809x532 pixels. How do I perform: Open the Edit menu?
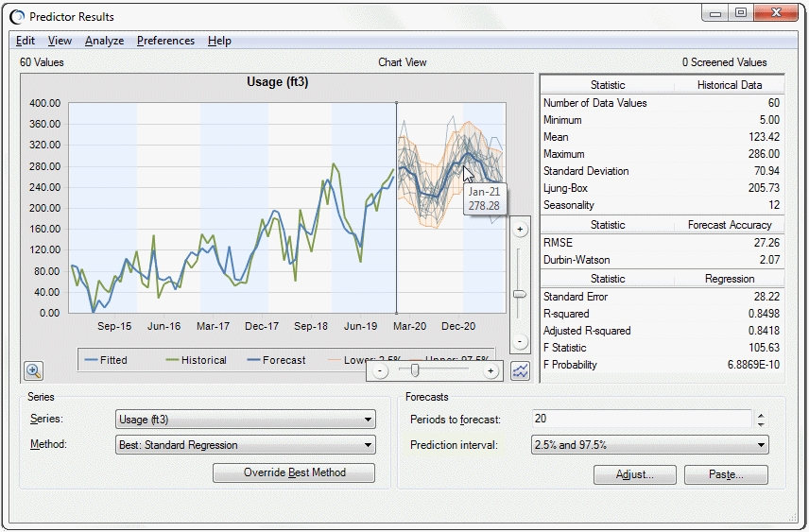(26, 41)
